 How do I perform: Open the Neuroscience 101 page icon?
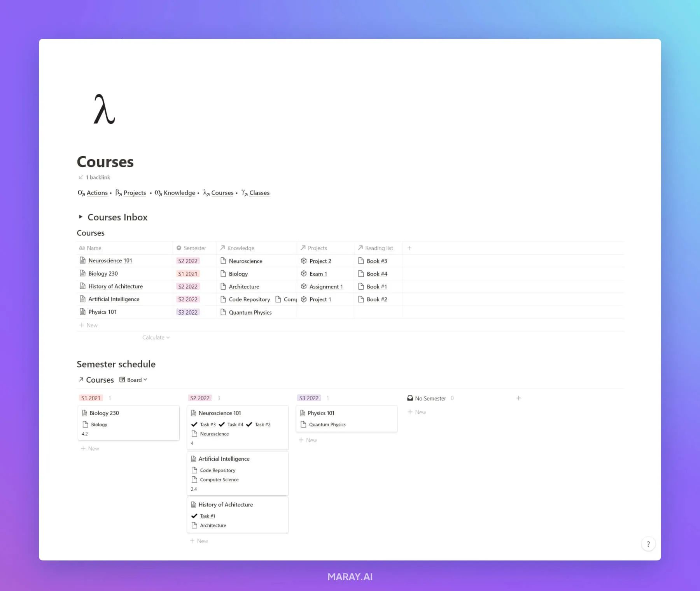(82, 261)
